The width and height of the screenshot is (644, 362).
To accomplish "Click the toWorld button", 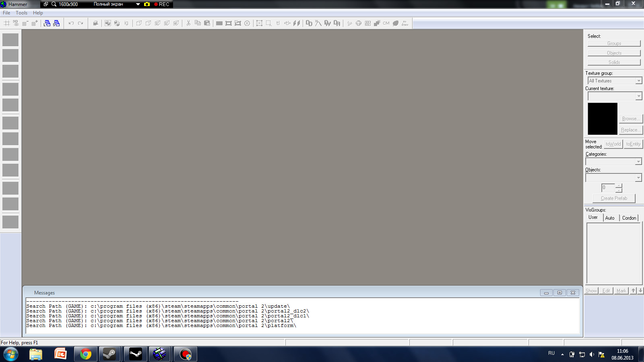I will tap(613, 144).
